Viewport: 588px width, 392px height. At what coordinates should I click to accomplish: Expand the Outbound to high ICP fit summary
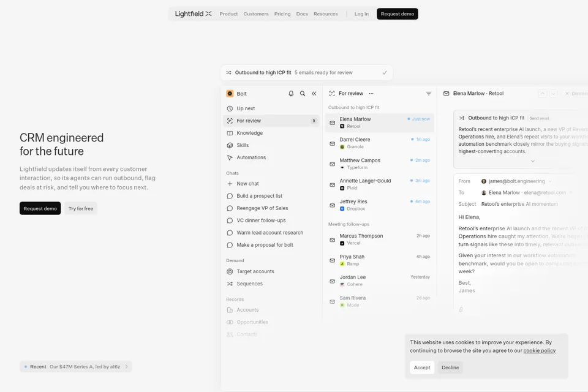[532, 161]
